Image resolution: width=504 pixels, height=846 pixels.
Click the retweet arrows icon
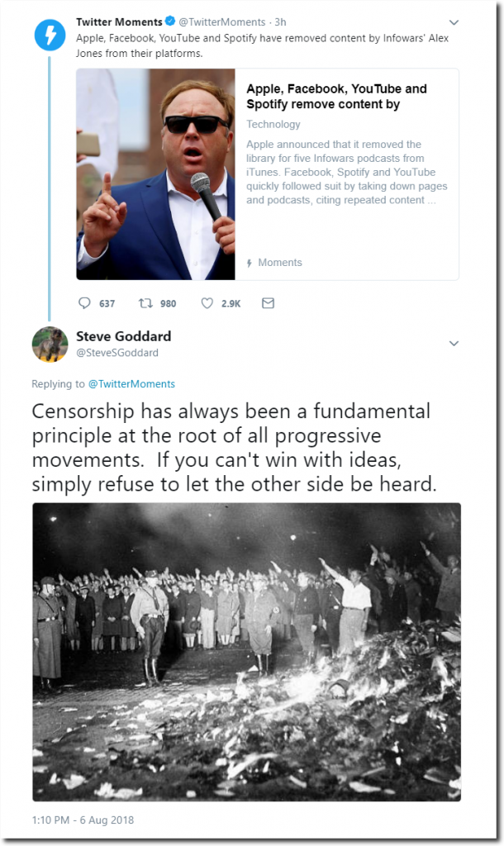[145, 302]
